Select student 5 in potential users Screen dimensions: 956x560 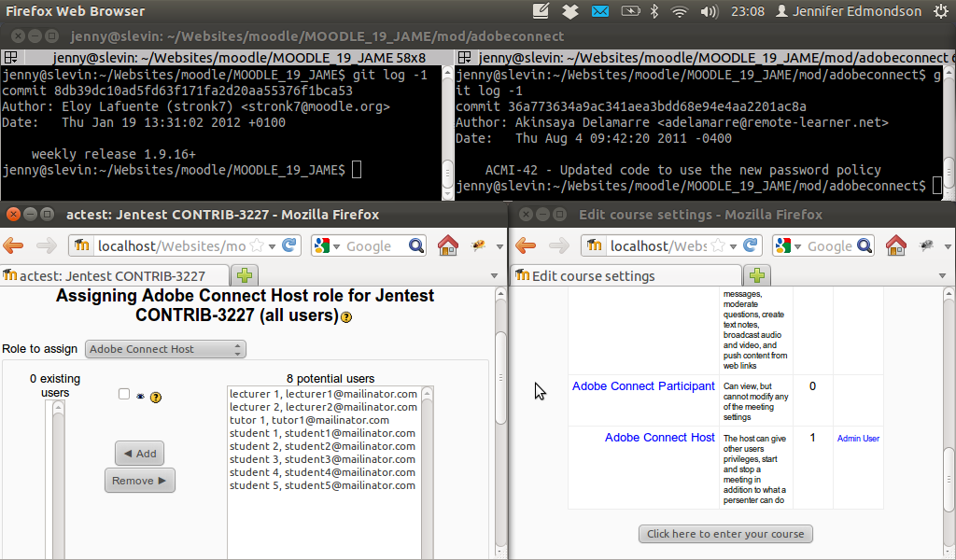[x=322, y=485]
